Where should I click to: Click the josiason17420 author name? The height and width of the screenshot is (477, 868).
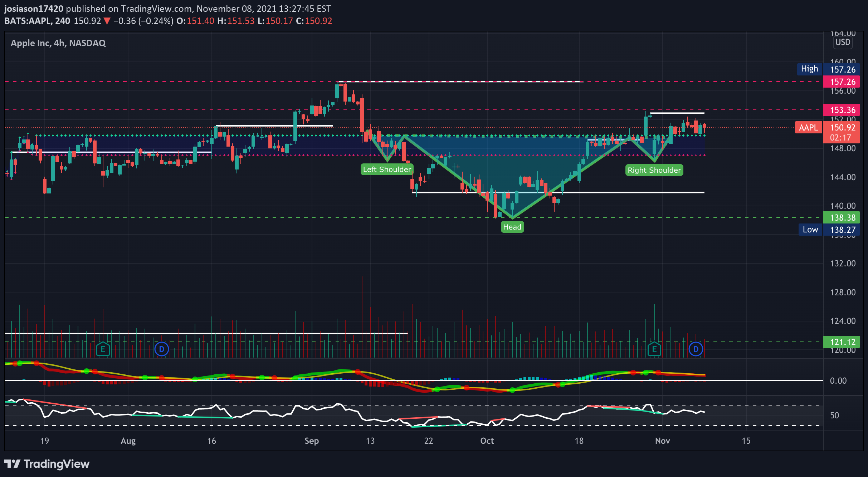pos(34,9)
